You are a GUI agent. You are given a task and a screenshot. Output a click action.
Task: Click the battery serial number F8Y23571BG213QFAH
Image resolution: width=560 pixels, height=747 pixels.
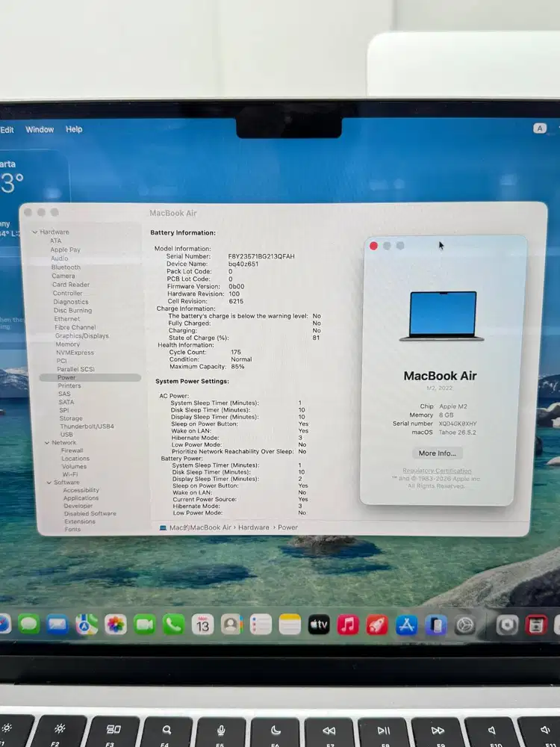[261, 256]
